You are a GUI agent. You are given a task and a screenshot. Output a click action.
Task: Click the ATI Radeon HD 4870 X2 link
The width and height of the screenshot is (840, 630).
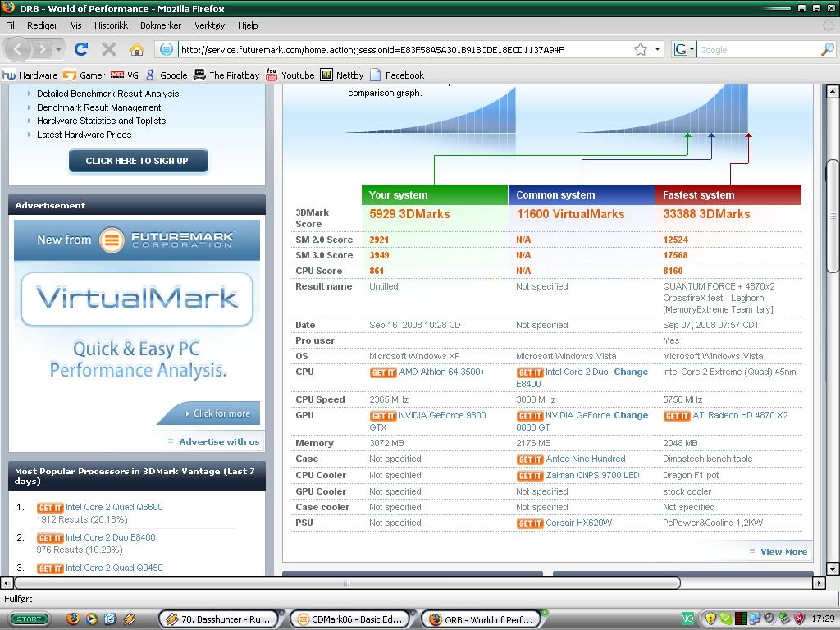tap(741, 415)
